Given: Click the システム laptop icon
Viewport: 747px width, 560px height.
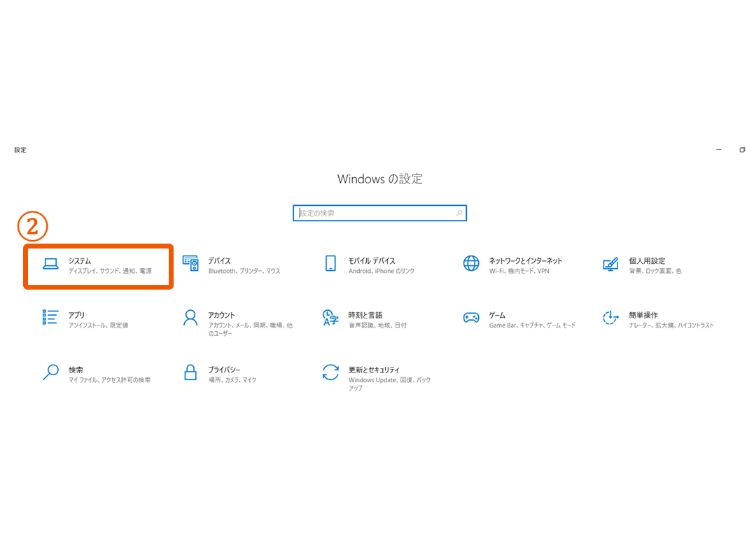Looking at the screenshot, I should [50, 264].
